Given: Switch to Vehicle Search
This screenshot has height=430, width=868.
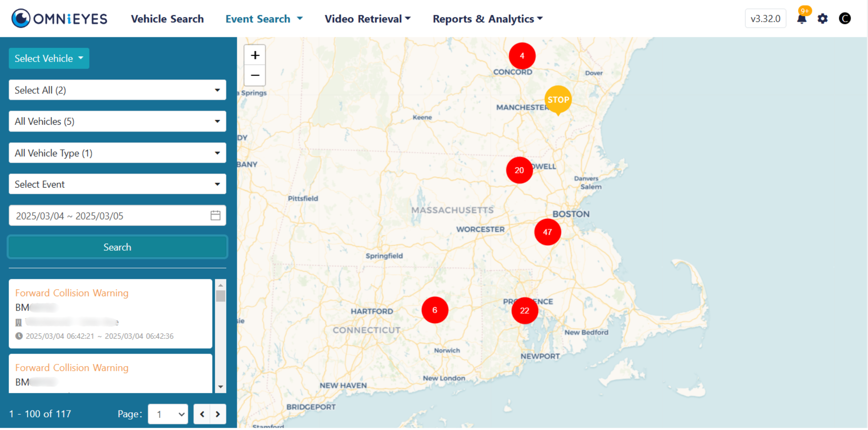Looking at the screenshot, I should tap(167, 19).
